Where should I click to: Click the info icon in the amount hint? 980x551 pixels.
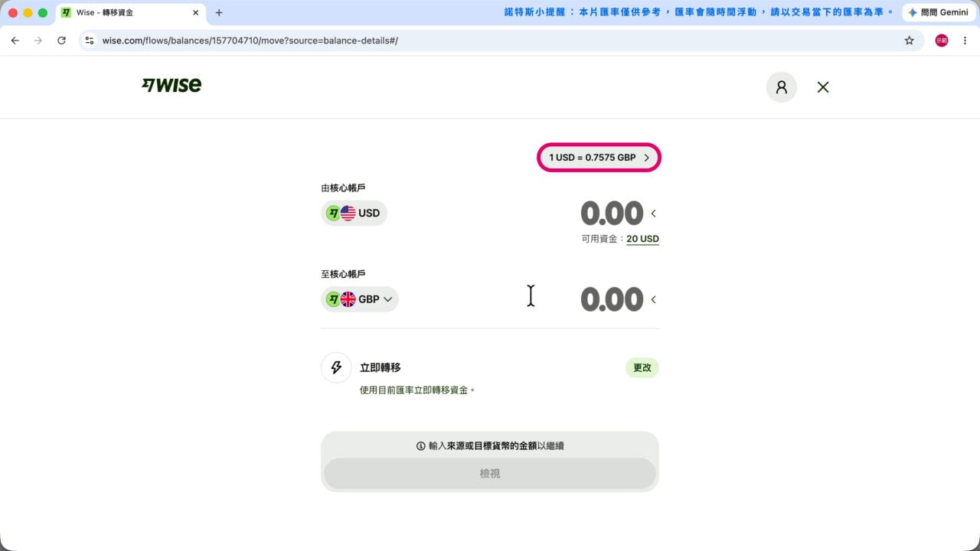[x=420, y=445]
